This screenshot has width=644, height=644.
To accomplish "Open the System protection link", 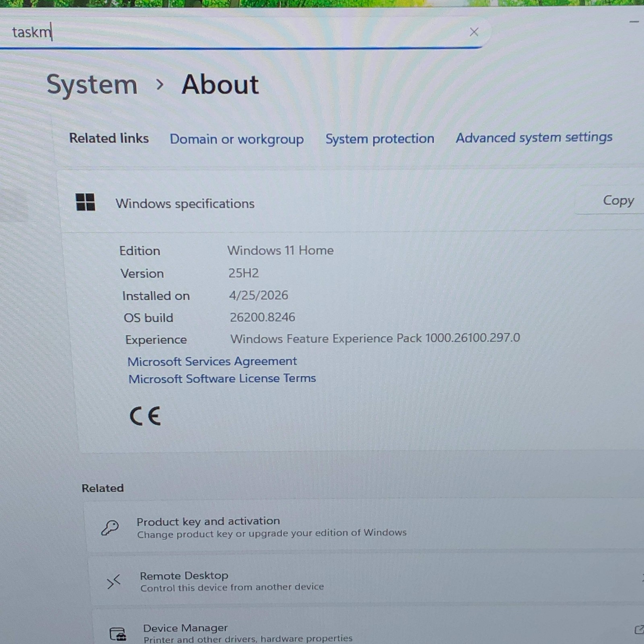I will tap(380, 138).
